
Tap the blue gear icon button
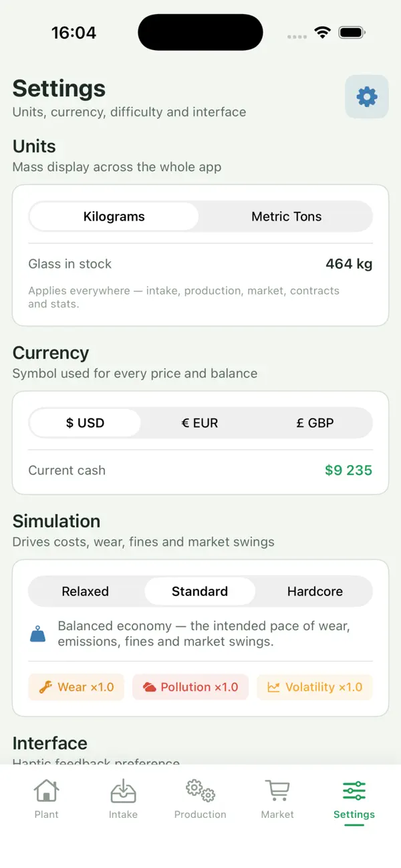point(367,97)
